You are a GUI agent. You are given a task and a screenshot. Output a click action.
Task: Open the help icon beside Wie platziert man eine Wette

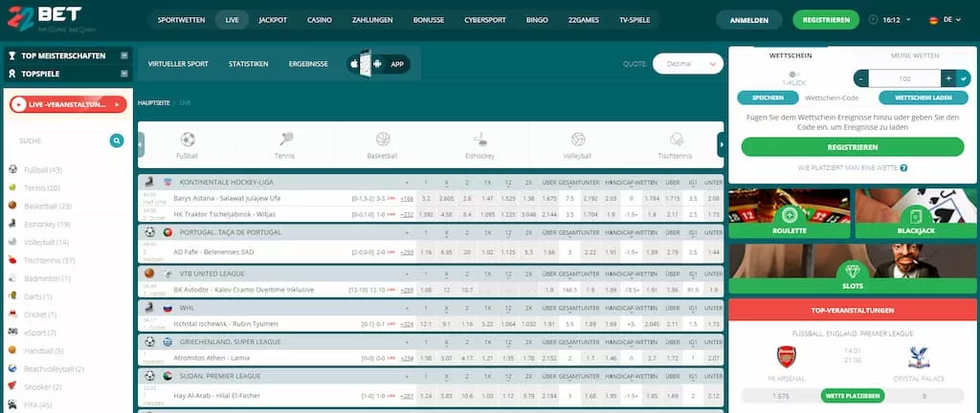903,168
